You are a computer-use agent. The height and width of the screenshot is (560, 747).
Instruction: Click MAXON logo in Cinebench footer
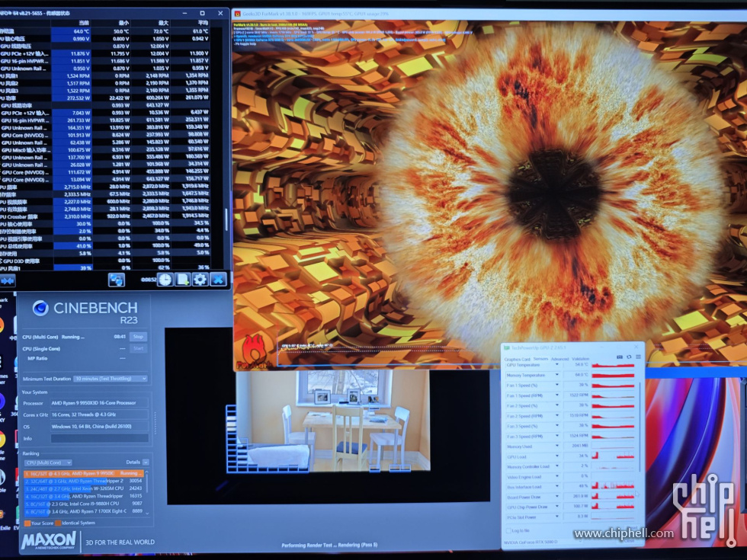(49, 542)
